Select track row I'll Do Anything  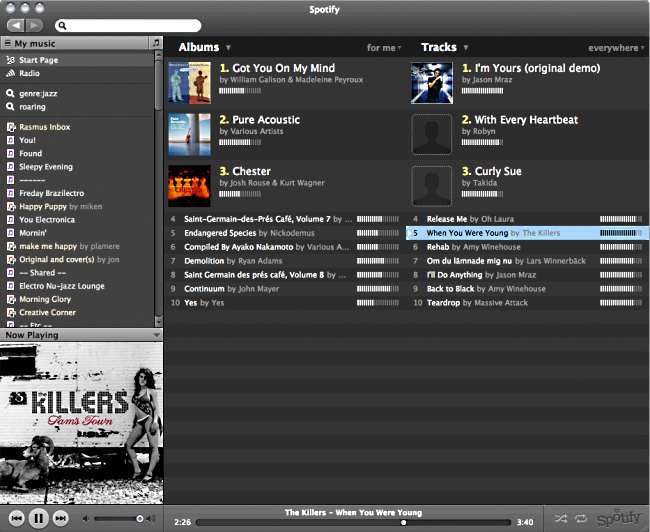[x=527, y=275]
